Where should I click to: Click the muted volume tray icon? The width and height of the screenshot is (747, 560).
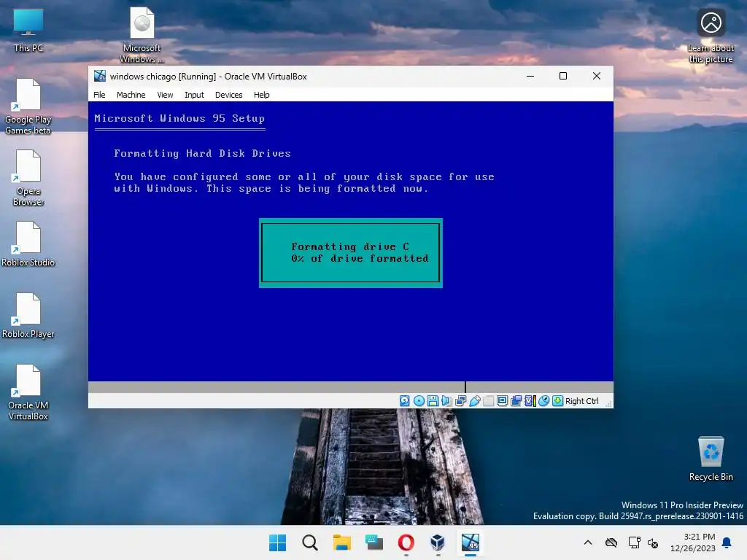[x=653, y=542]
